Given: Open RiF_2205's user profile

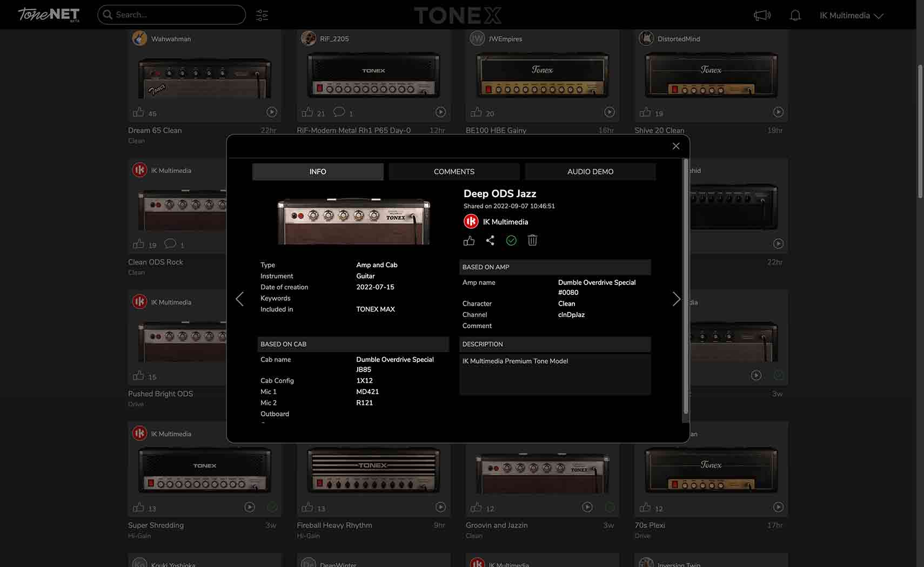Looking at the screenshot, I should [325, 38].
